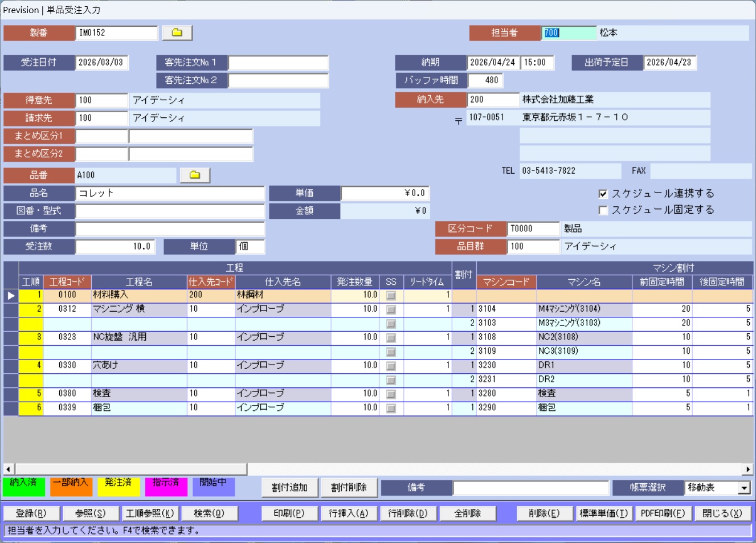
Task: Open the 帳票選択 移動表 dropdown
Action: click(744, 488)
